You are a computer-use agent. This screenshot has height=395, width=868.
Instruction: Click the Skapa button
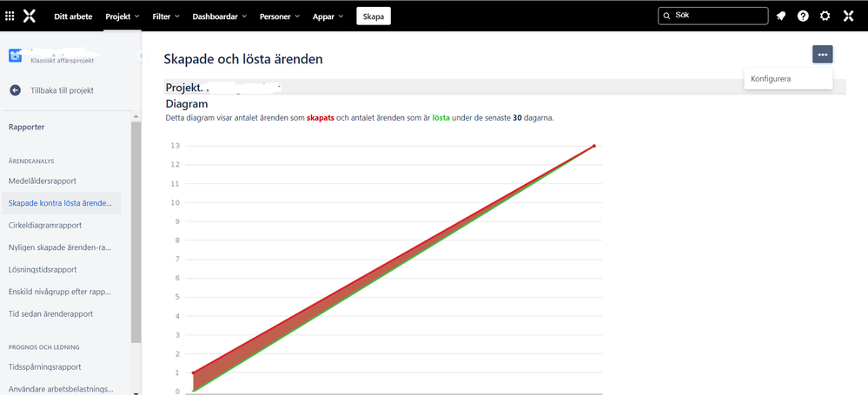[x=374, y=16]
